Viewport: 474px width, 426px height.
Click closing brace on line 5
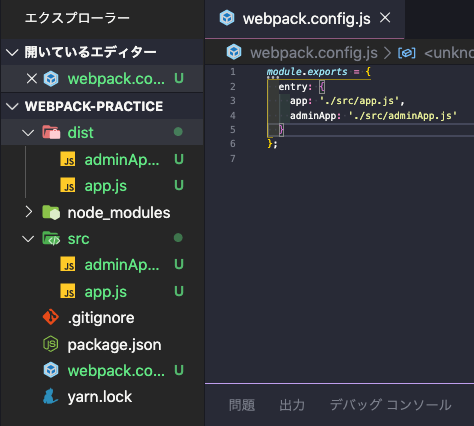(x=281, y=130)
